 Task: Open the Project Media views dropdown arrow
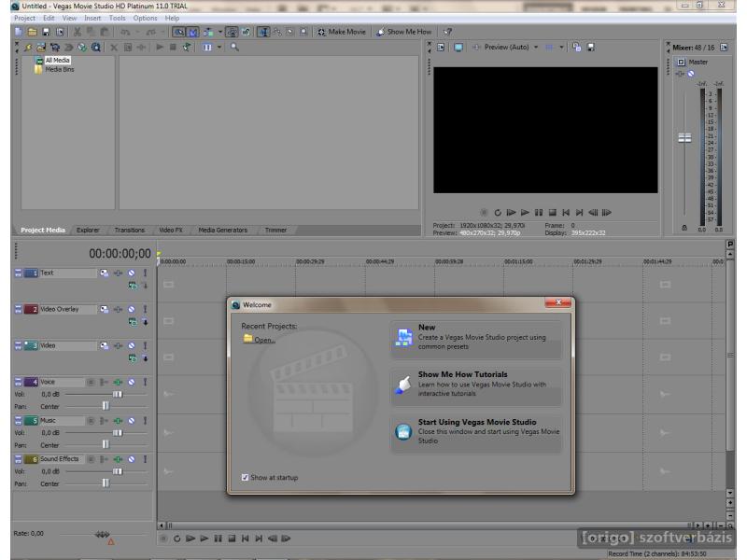click(219, 48)
